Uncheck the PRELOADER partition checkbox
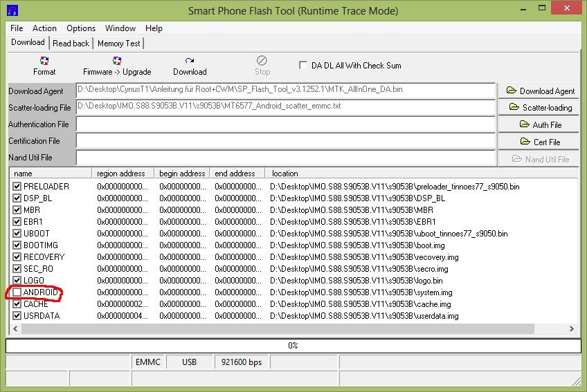 [17, 186]
